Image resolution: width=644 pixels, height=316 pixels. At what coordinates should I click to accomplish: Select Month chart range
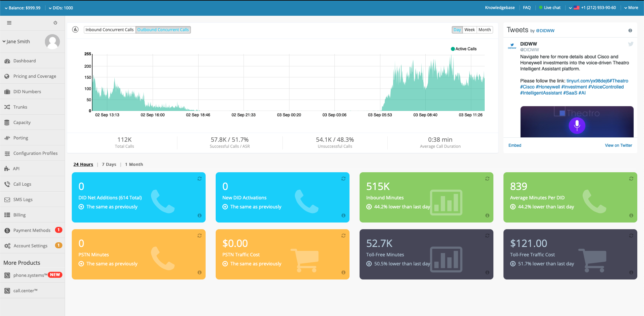point(485,30)
